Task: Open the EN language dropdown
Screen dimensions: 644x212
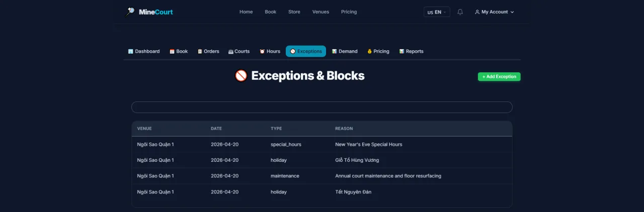Action: click(437, 12)
